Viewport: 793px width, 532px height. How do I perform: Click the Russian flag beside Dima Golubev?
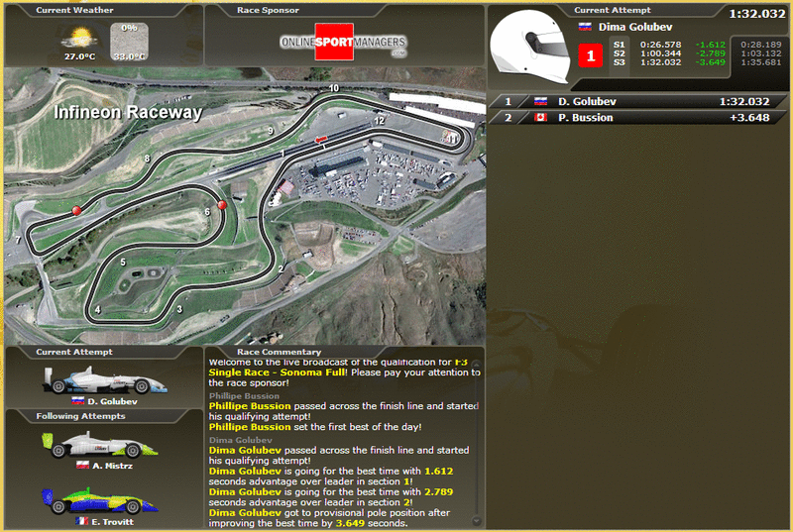[x=585, y=27]
